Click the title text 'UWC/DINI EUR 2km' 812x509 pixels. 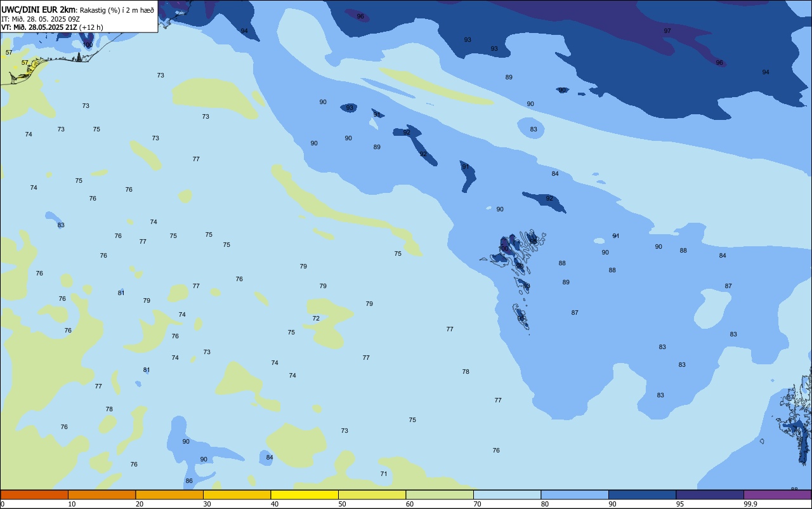click(x=38, y=10)
